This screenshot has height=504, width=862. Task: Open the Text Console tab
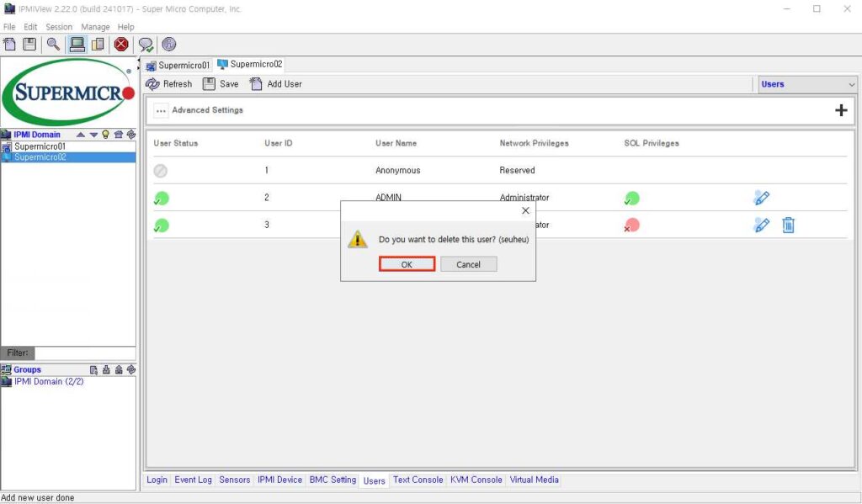click(x=418, y=480)
